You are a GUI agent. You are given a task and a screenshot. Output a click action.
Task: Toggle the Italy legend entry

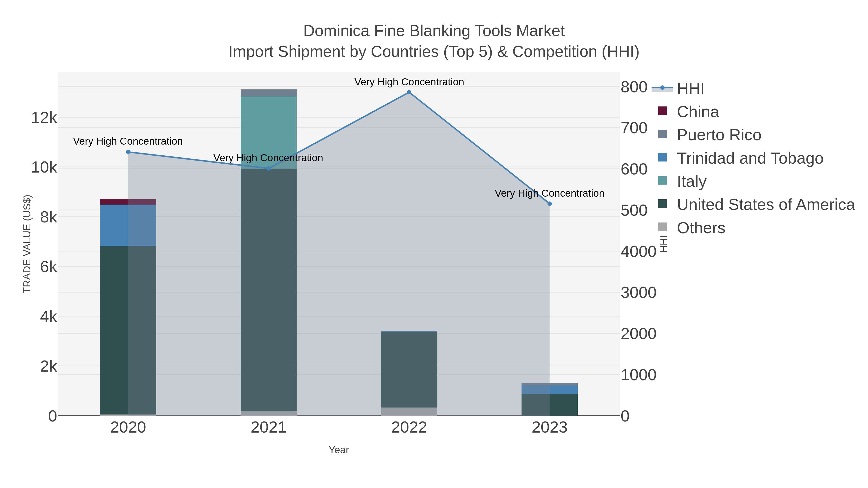[x=682, y=181]
